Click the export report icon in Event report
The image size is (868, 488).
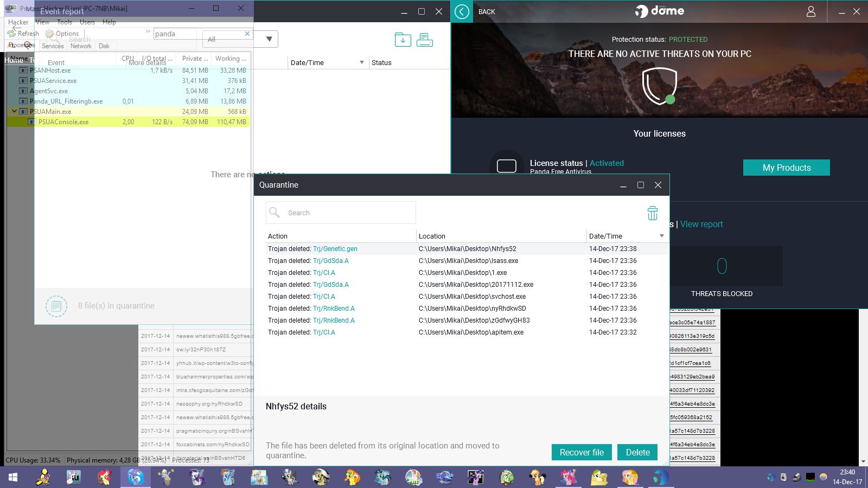click(403, 40)
